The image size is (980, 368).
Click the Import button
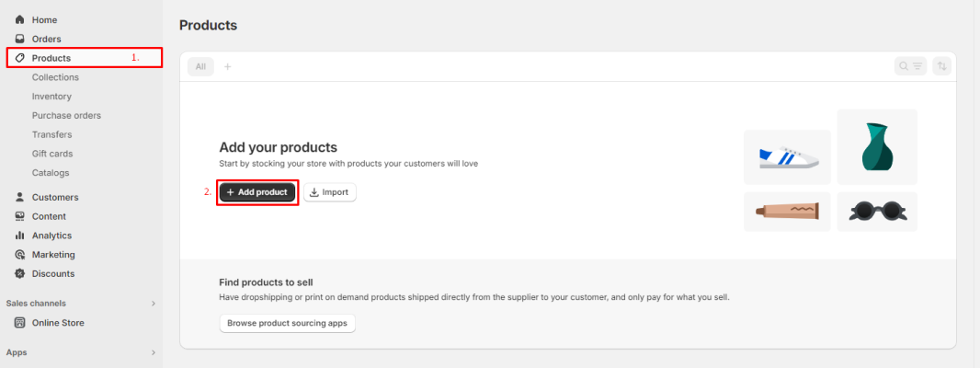pyautogui.click(x=330, y=192)
